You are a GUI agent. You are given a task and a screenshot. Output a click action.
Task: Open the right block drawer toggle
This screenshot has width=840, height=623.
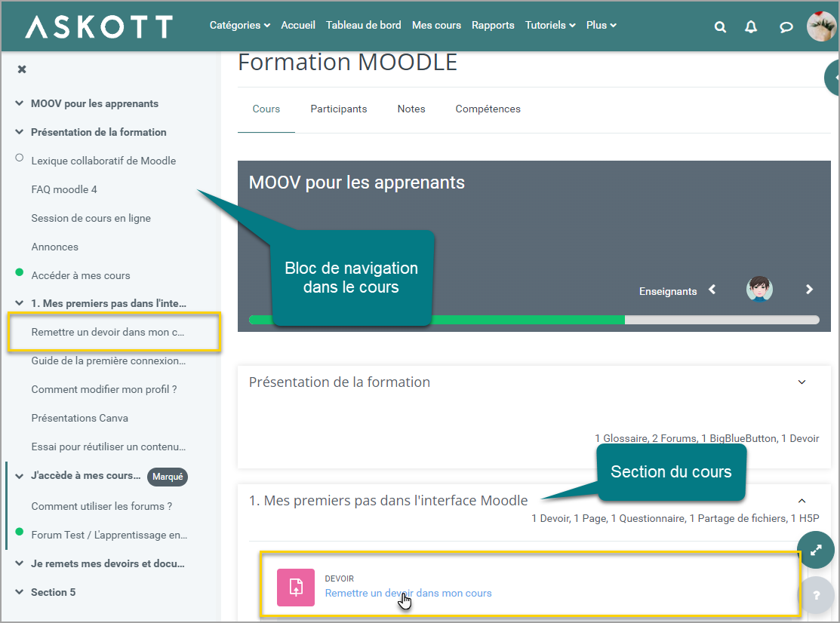(x=832, y=78)
